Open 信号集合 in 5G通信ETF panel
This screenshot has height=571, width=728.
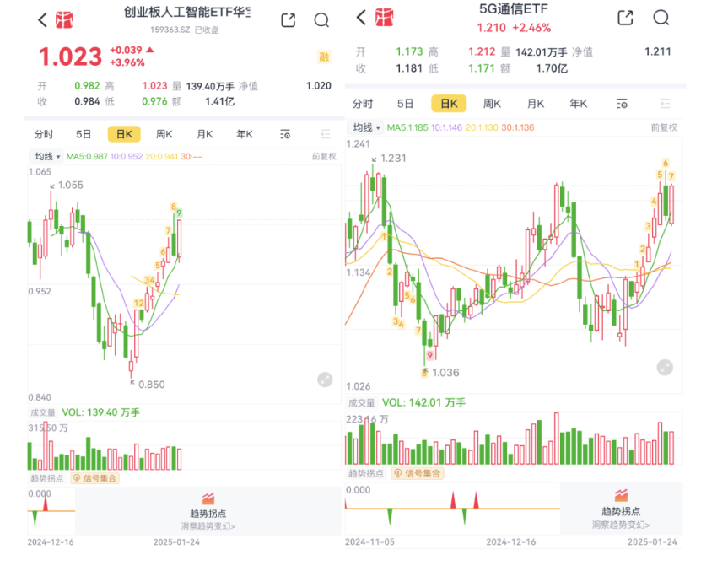tap(418, 473)
